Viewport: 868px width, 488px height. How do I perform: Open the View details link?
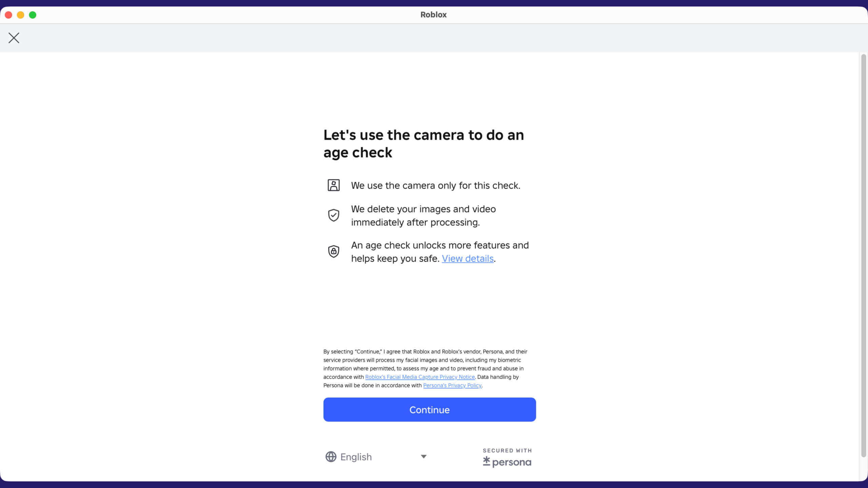click(467, 258)
